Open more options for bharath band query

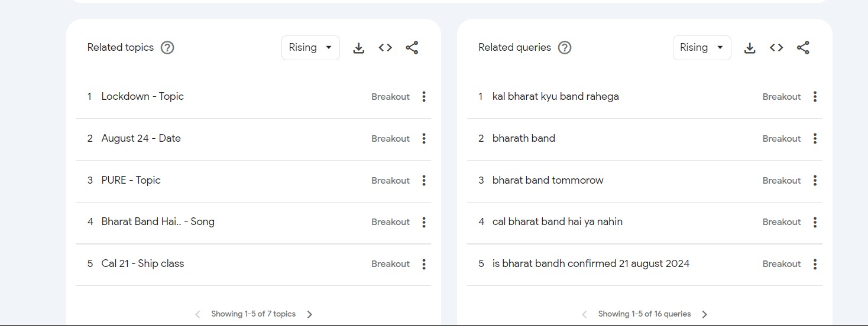(815, 139)
